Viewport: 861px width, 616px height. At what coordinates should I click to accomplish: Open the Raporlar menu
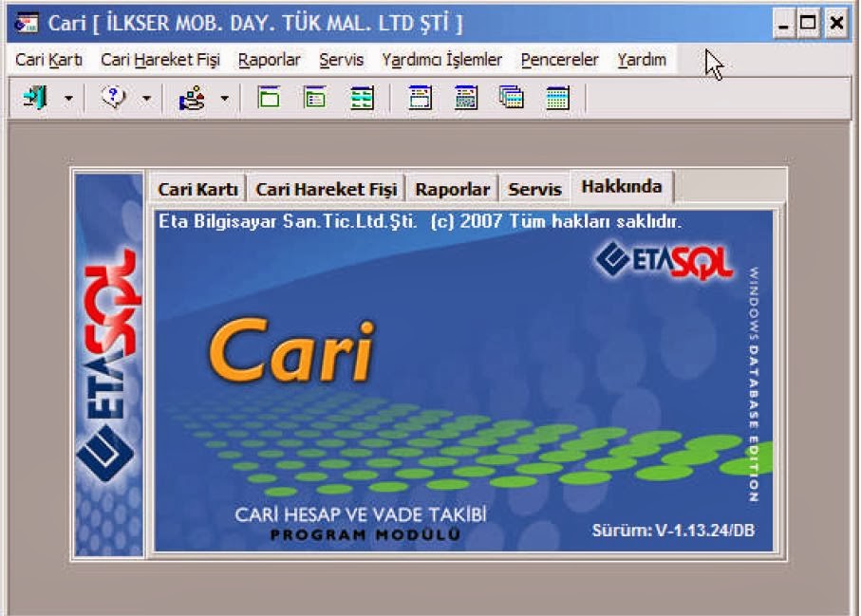[269, 59]
